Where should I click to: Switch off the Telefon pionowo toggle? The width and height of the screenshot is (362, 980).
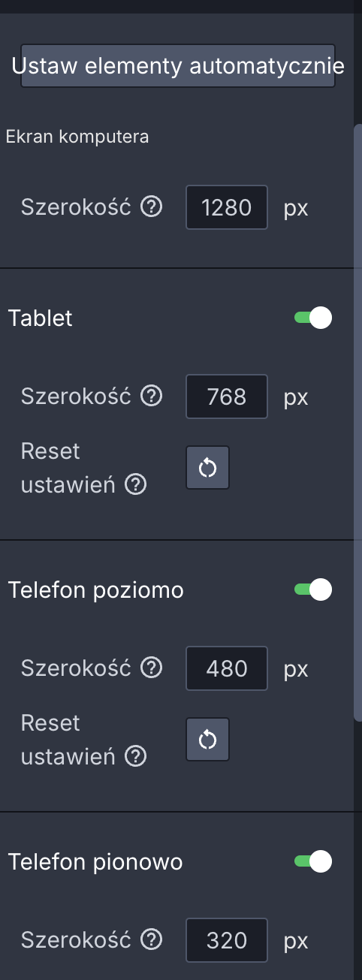point(313,862)
